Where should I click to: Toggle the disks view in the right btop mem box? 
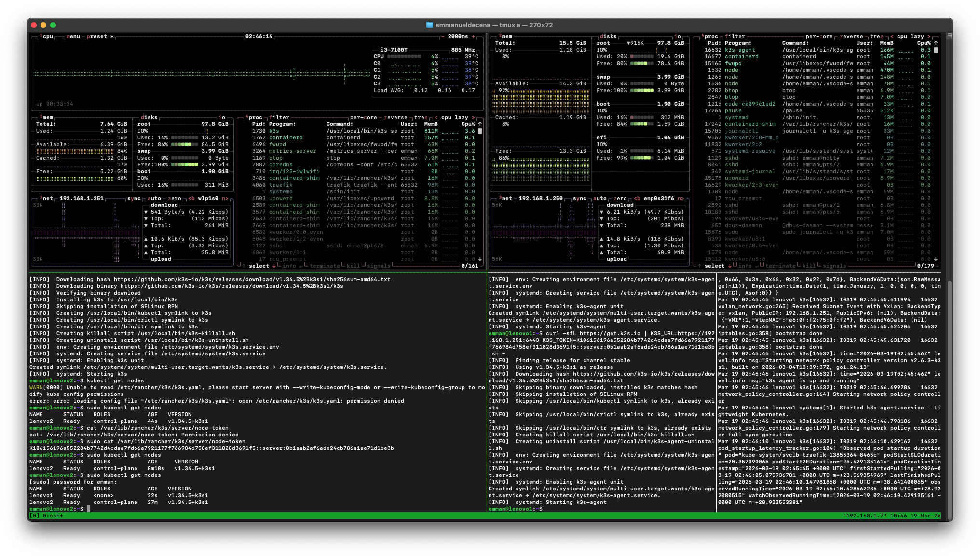[608, 36]
